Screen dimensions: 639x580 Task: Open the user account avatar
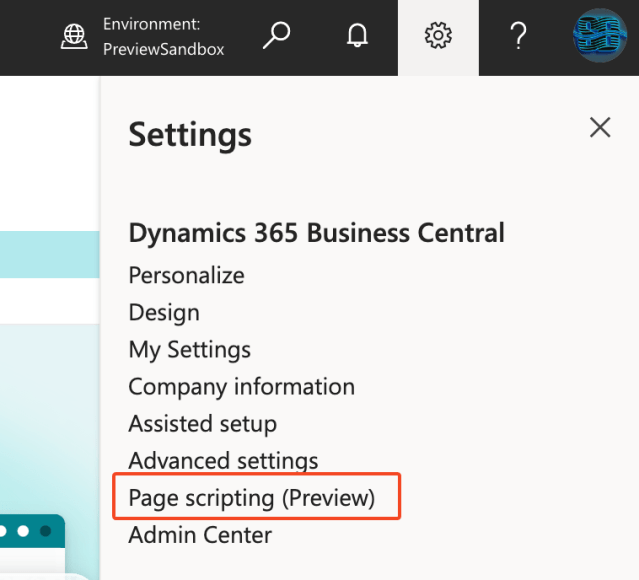click(x=599, y=36)
